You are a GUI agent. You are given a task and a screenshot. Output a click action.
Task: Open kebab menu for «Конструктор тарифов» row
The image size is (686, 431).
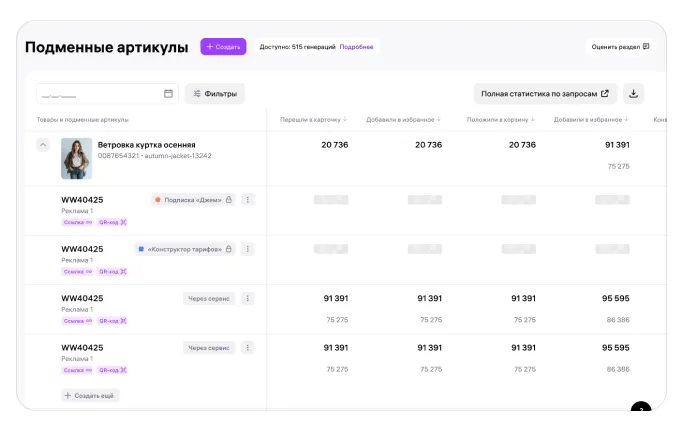coord(248,249)
